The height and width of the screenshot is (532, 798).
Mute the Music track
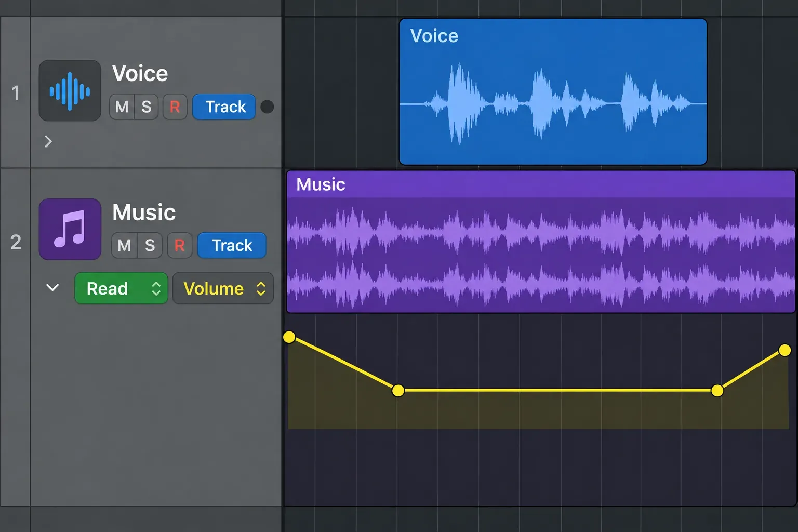124,245
